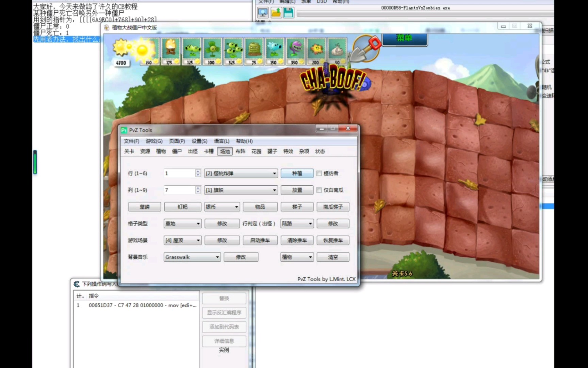Select opcode row 00651D37 in the dialog
588x368 pixels.
point(136,305)
